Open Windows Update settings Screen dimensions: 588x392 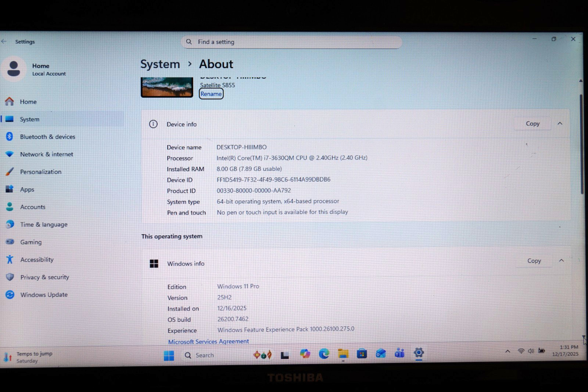click(x=44, y=295)
